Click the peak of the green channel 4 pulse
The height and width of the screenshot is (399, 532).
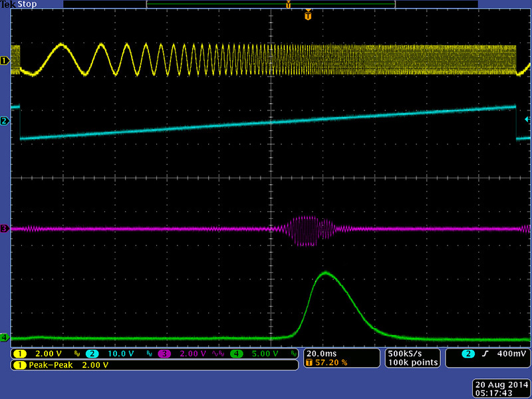(x=325, y=273)
